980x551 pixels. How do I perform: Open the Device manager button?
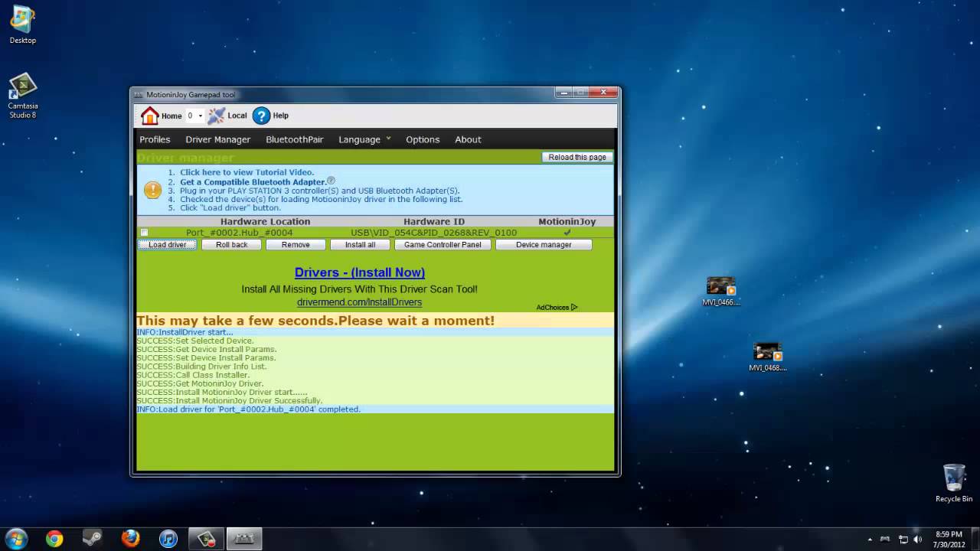click(544, 245)
